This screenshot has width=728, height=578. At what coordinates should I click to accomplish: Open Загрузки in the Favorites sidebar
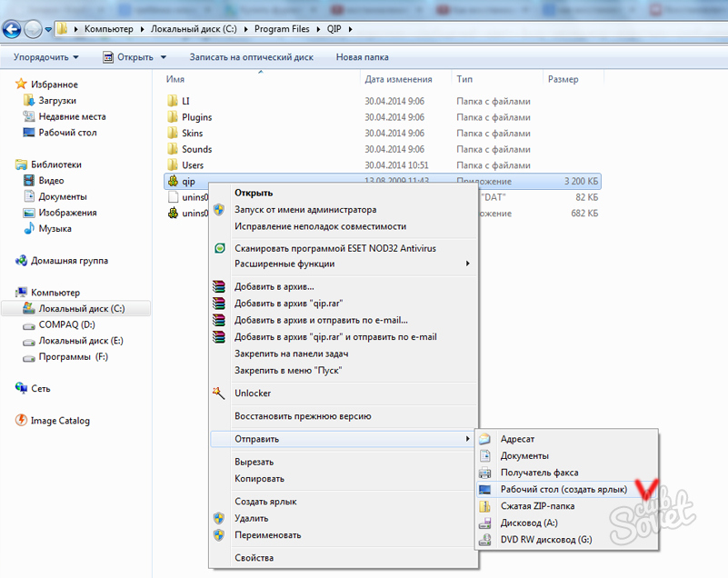(x=56, y=101)
